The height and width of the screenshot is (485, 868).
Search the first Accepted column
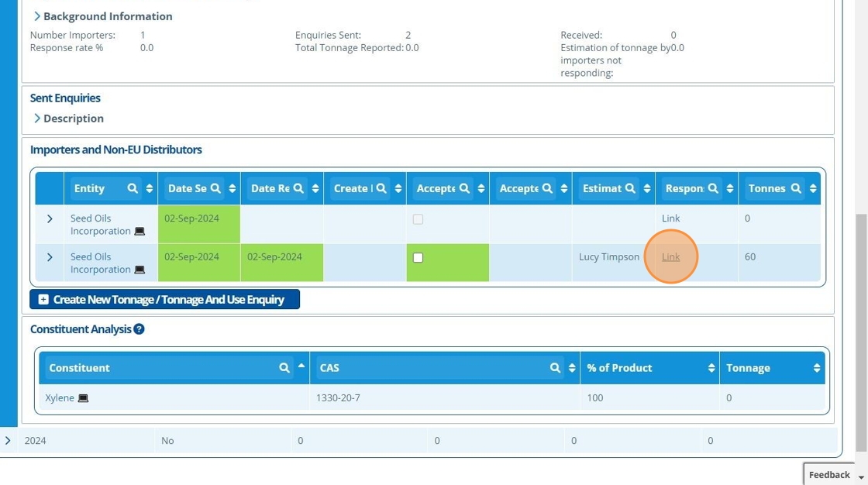[x=464, y=188]
